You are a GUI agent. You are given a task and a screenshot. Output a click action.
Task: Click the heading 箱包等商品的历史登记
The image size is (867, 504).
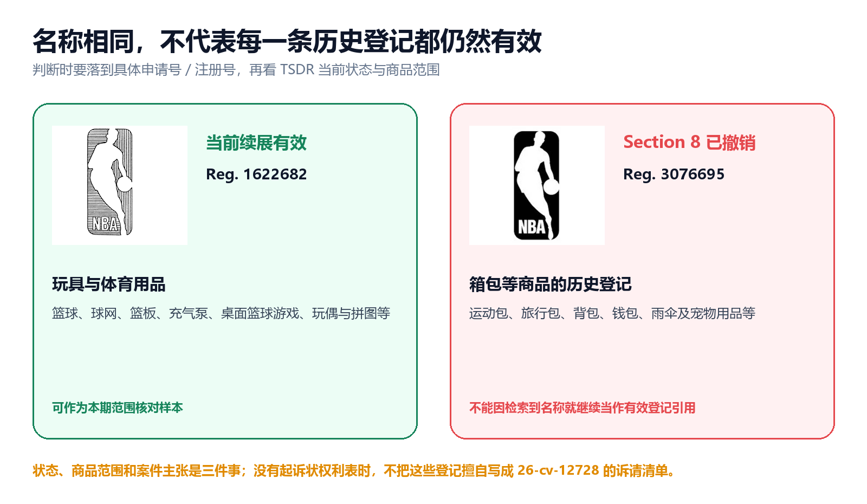[551, 284]
